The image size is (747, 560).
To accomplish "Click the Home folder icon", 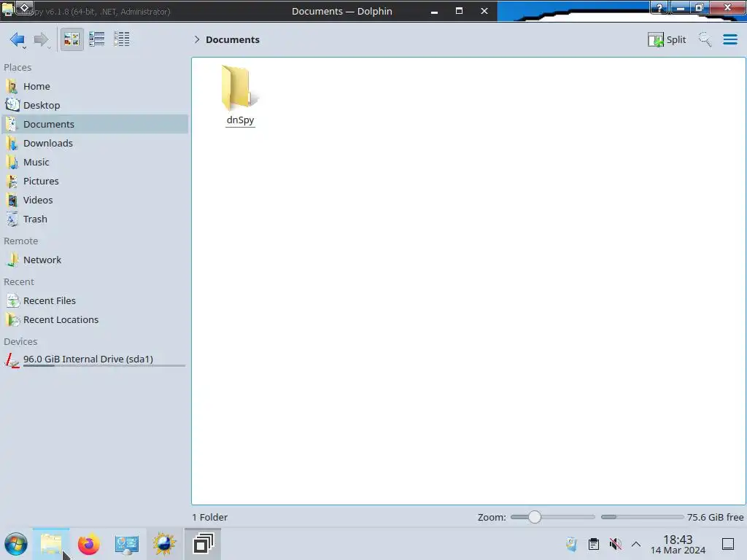I will (x=12, y=86).
